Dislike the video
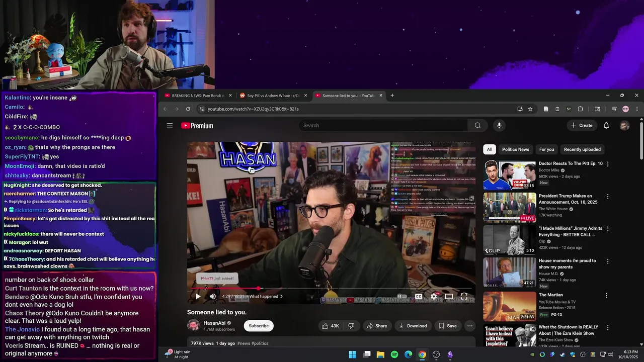Viewport: 644px width, 362px height. pos(351,326)
